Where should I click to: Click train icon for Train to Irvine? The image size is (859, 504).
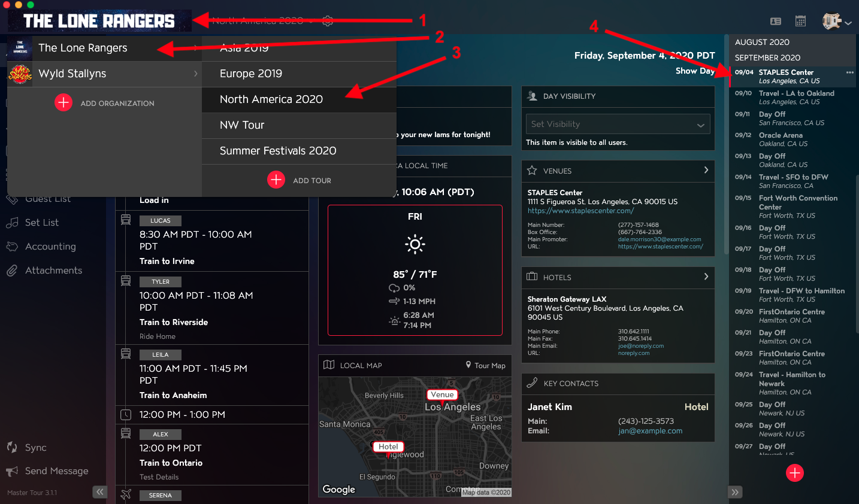pos(126,220)
